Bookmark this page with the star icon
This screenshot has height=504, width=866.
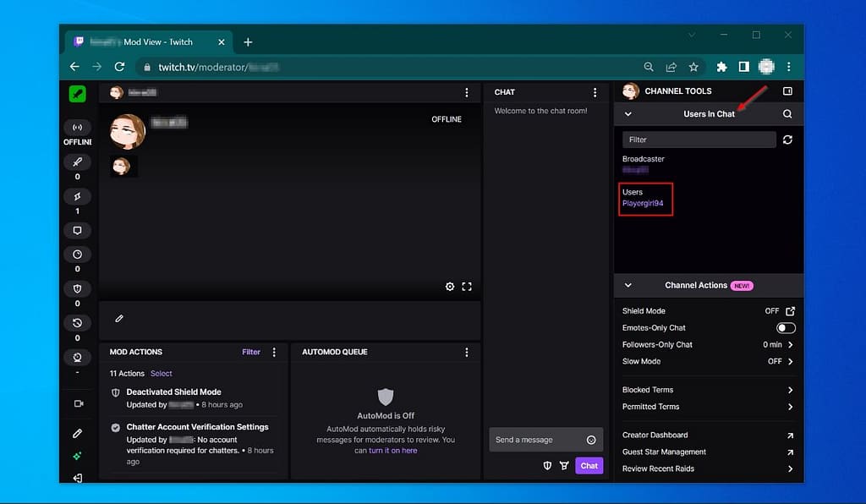(x=693, y=67)
